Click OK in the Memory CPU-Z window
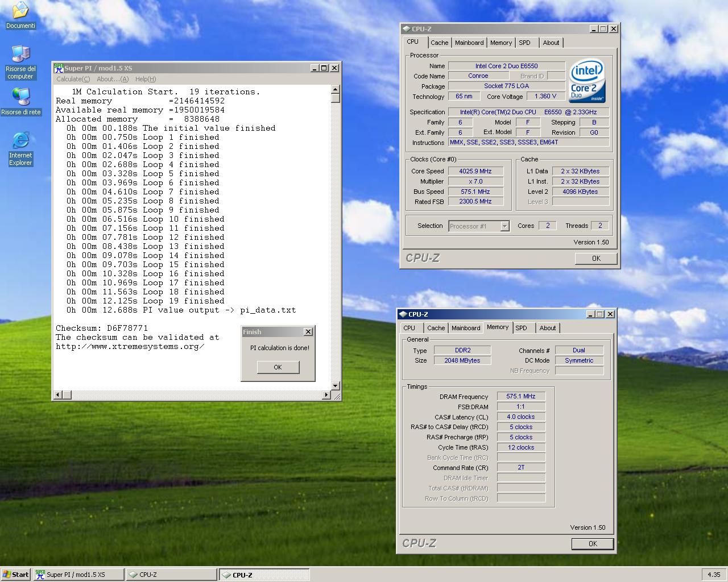728x582 pixels. pyautogui.click(x=593, y=544)
